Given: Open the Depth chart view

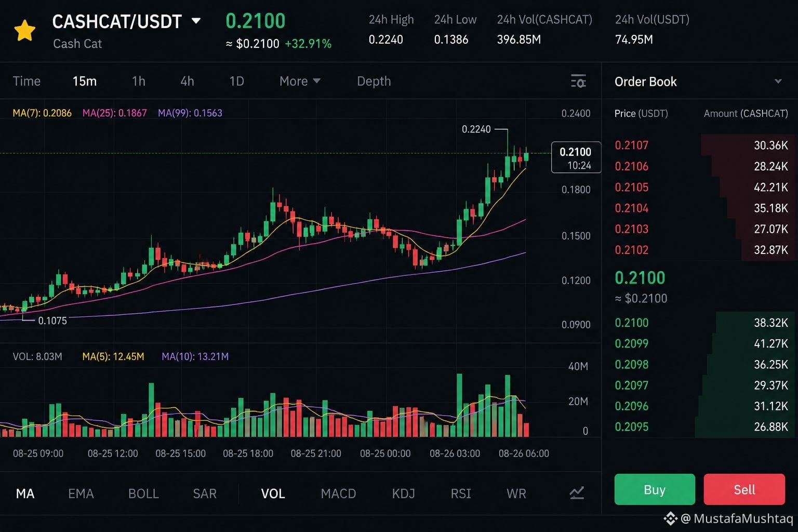Looking at the screenshot, I should click(x=374, y=81).
